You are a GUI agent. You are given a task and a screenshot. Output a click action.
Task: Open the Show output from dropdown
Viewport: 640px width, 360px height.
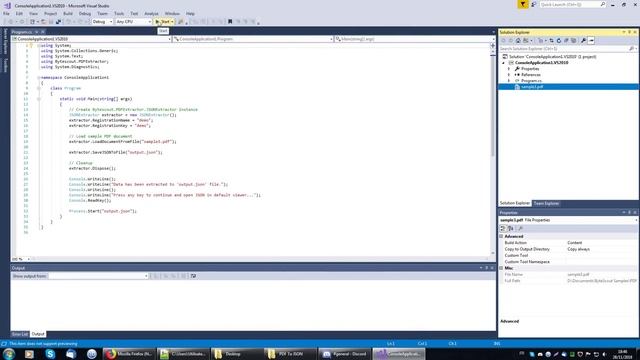tap(98, 276)
